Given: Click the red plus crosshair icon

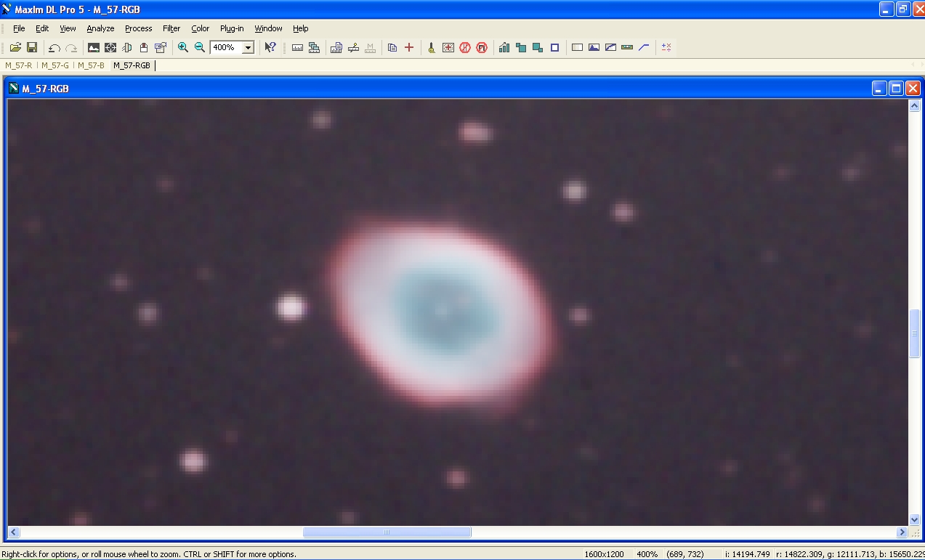Looking at the screenshot, I should click(x=409, y=47).
